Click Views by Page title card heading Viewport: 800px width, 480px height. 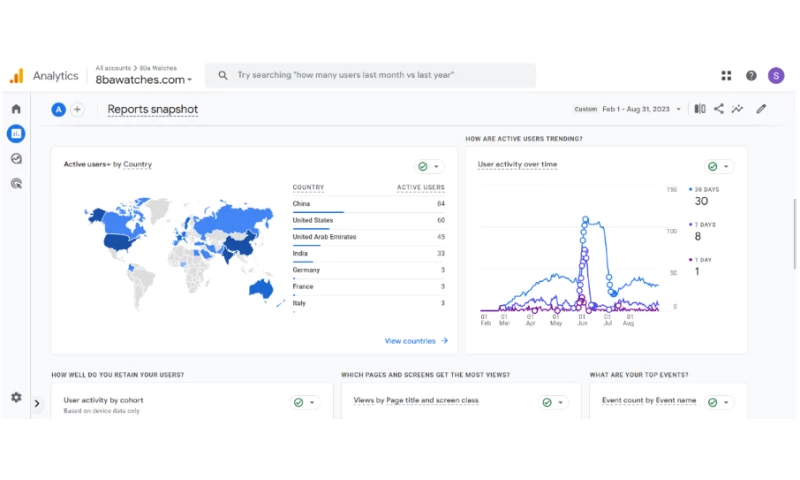point(416,400)
